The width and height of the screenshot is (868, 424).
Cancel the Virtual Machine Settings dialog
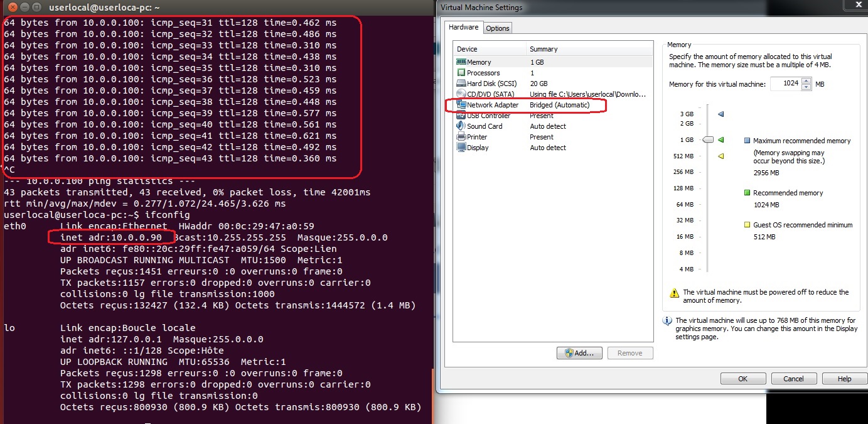(x=793, y=379)
